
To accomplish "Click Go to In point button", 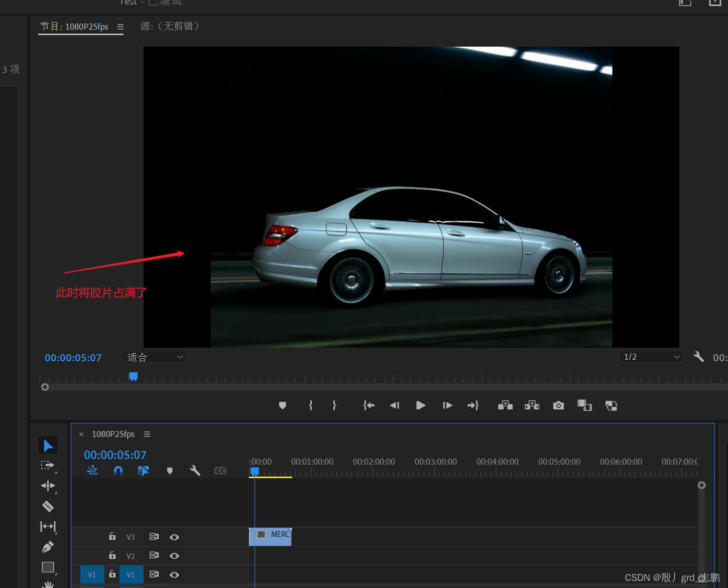I will (x=369, y=405).
